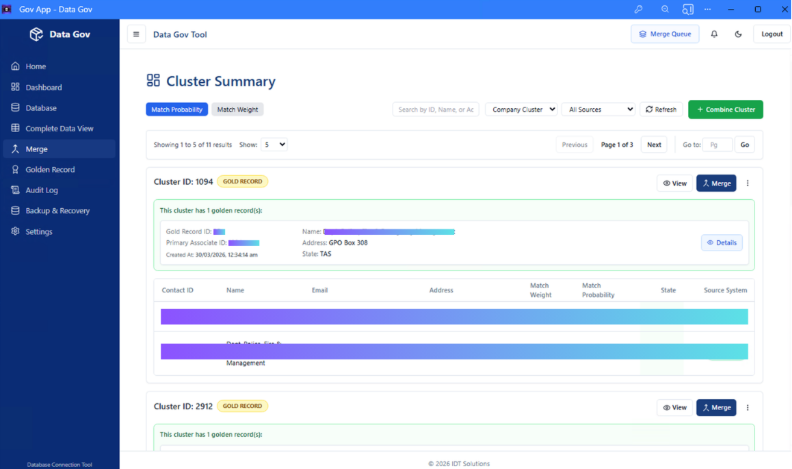The image size is (792, 469).
Task: Click the Logout button
Action: click(x=771, y=34)
